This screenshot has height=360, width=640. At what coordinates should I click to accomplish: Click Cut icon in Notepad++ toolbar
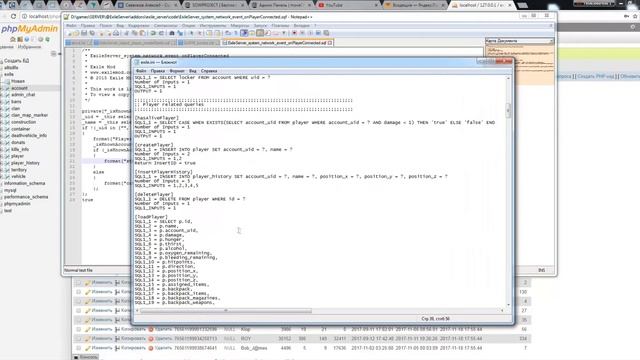127,33
